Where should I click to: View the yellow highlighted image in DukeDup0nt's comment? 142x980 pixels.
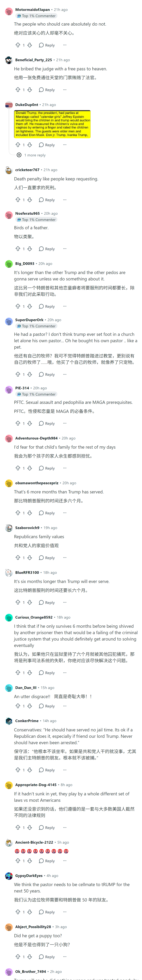pyautogui.click(x=52, y=124)
